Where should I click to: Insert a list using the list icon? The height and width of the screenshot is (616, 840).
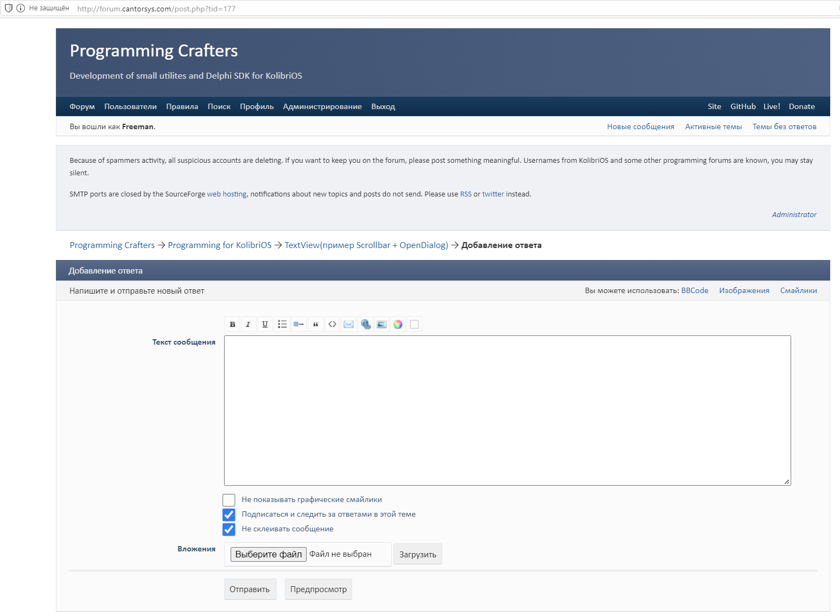click(x=282, y=324)
